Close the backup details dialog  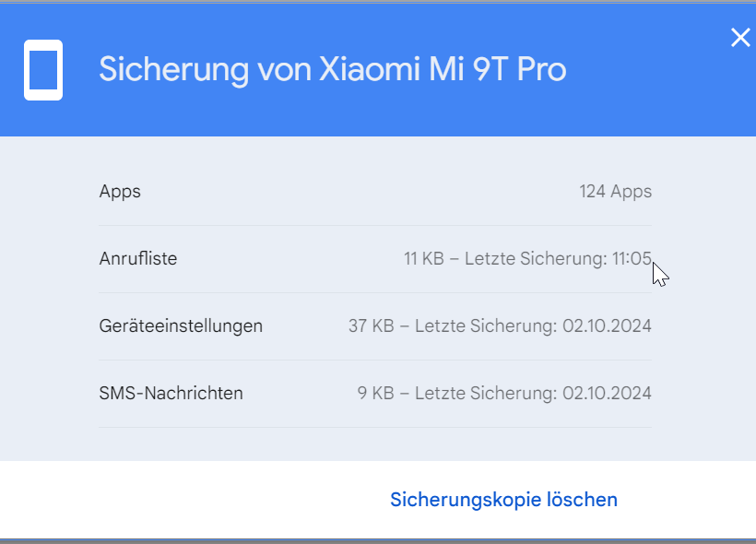(x=739, y=38)
